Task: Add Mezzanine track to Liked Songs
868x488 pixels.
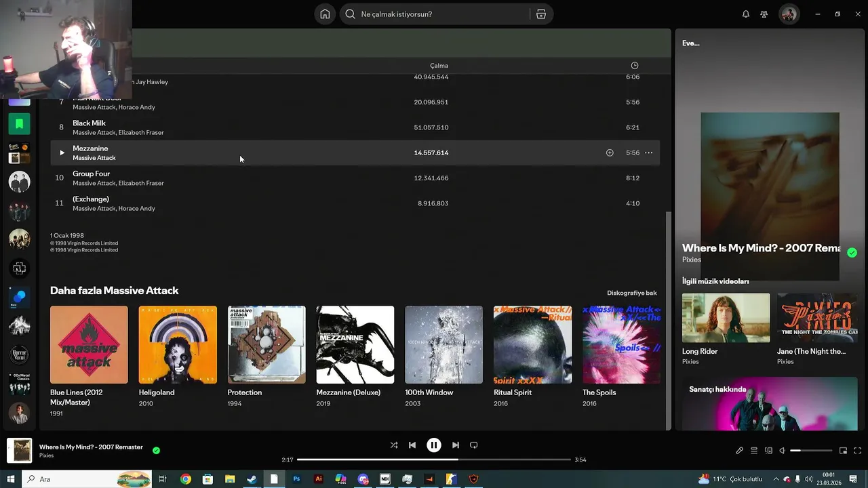Action: point(610,152)
